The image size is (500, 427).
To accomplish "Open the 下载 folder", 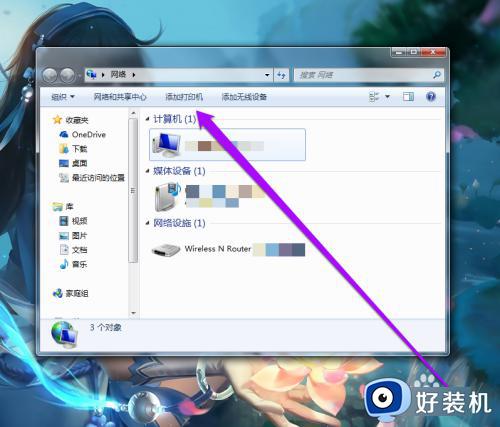I will click(79, 149).
